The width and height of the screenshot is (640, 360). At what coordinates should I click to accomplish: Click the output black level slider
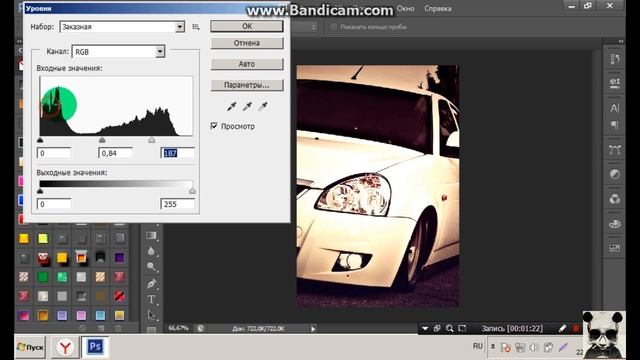pyautogui.click(x=40, y=191)
